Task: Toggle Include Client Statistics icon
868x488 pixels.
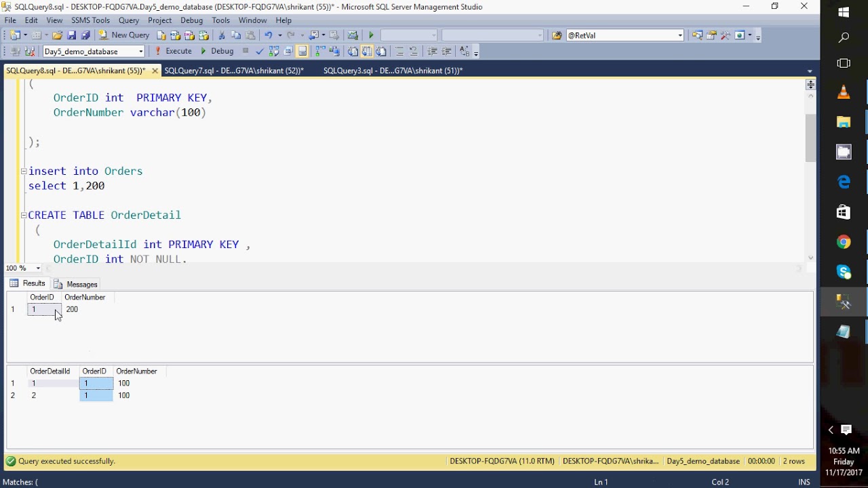Action: pos(334,51)
